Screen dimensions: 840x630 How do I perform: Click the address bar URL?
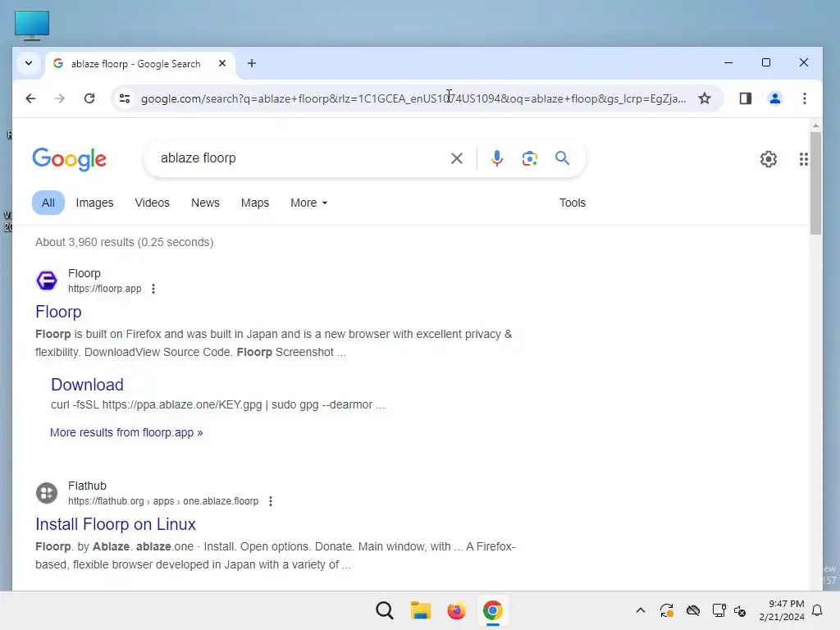pyautogui.click(x=413, y=98)
